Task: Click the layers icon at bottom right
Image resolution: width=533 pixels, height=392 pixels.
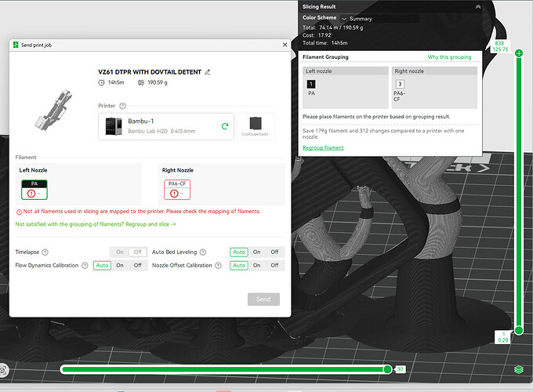Action: pyautogui.click(x=519, y=369)
